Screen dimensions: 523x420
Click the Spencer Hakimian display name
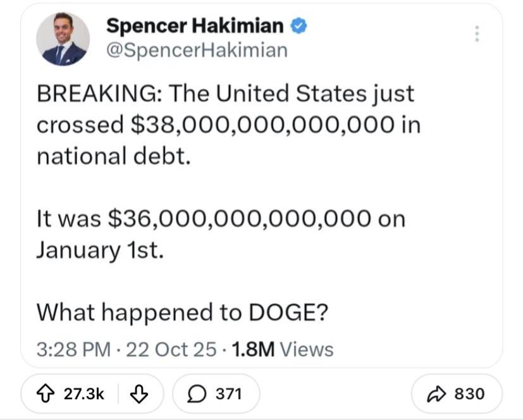point(195,26)
